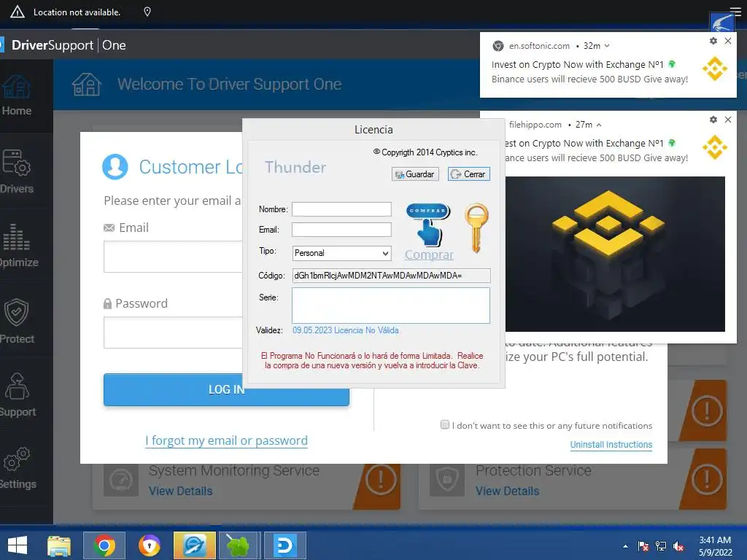Open the Optimize sidebar section
Image resolution: width=747 pixels, height=560 pixels.
click(19, 245)
